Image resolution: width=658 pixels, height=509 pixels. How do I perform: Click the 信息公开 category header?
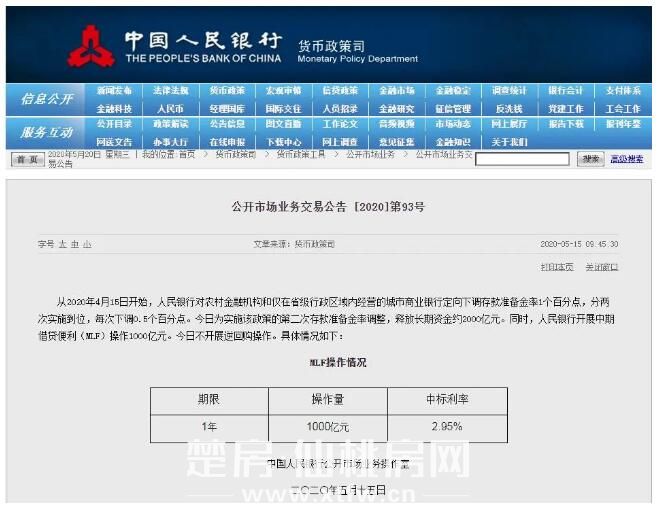click(x=47, y=99)
